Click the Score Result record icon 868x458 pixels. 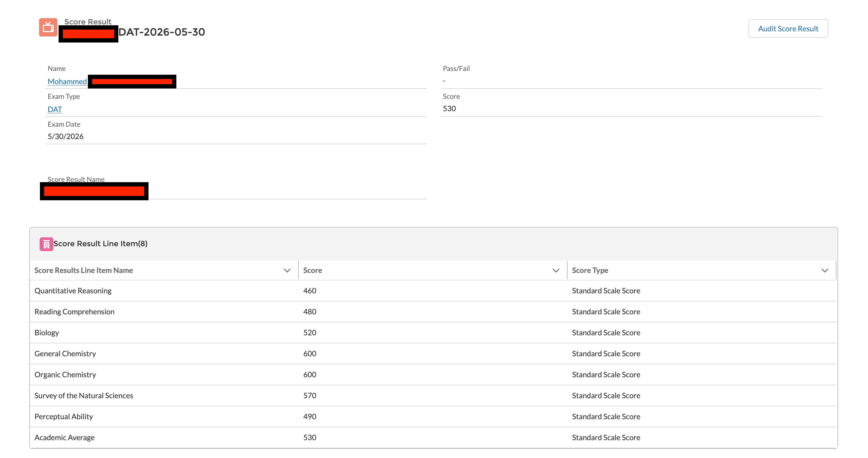[x=48, y=27]
